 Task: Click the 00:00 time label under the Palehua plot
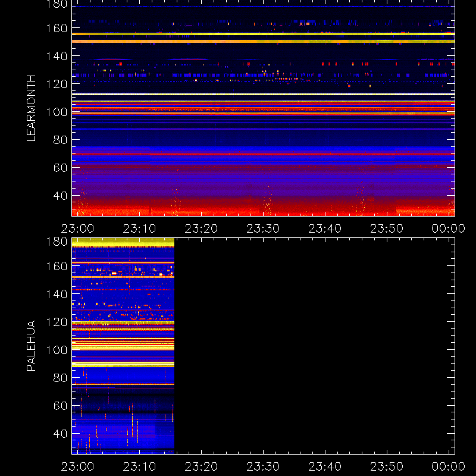click(x=449, y=466)
